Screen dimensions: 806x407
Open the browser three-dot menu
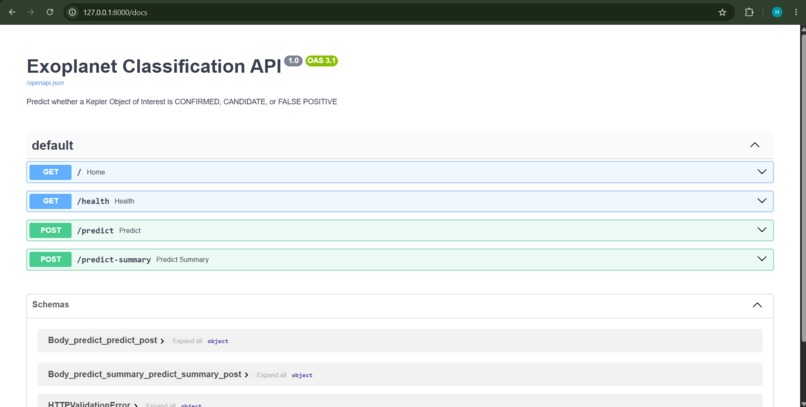pos(796,12)
